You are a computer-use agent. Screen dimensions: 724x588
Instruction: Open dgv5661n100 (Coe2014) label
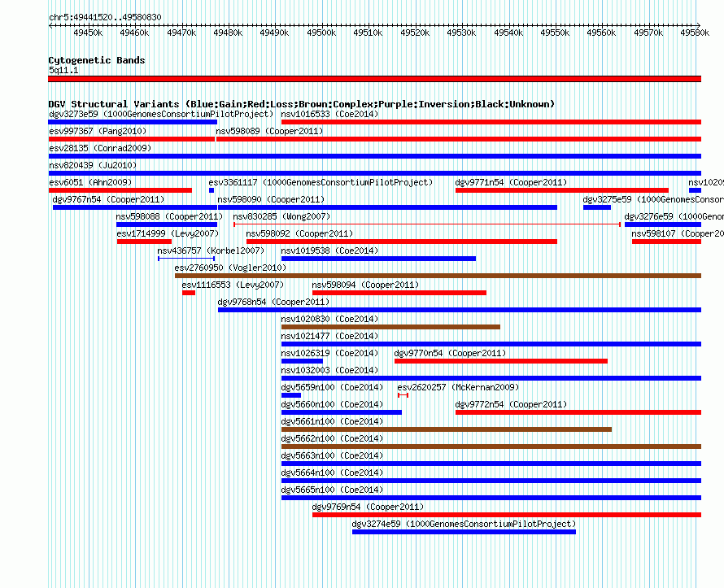[x=333, y=421]
